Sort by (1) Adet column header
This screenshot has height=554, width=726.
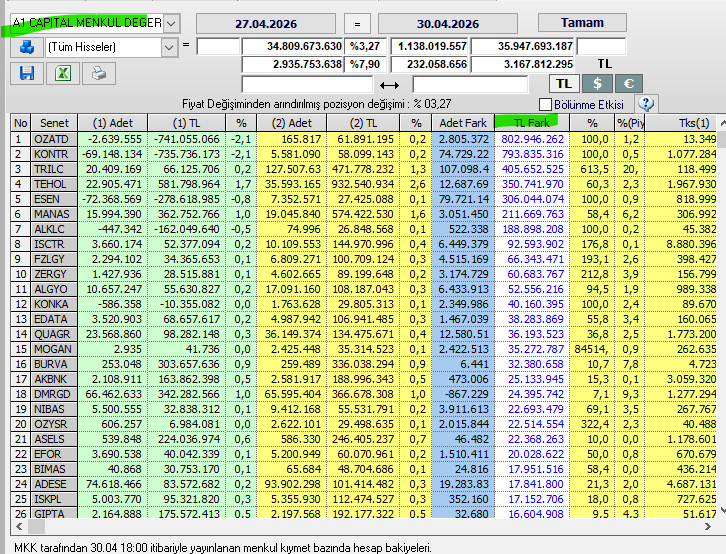pos(113,123)
